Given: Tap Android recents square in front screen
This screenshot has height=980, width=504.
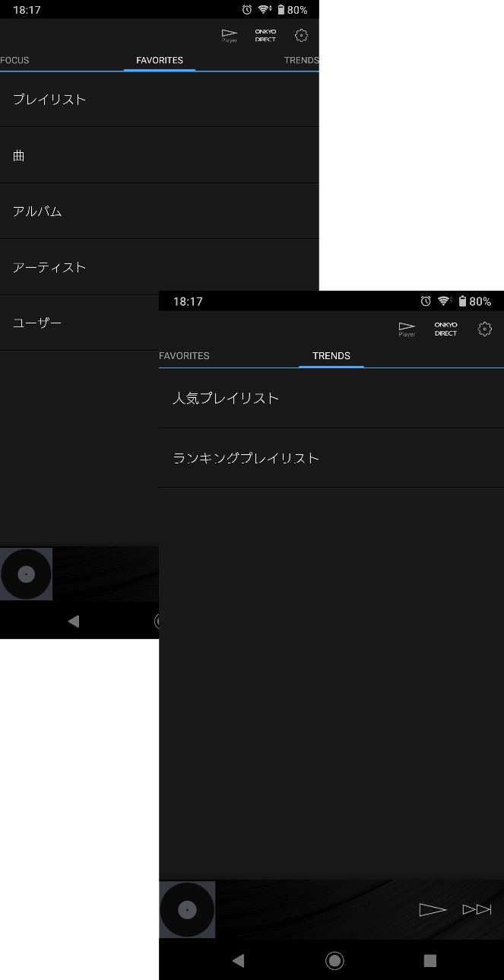Looking at the screenshot, I should (430, 960).
